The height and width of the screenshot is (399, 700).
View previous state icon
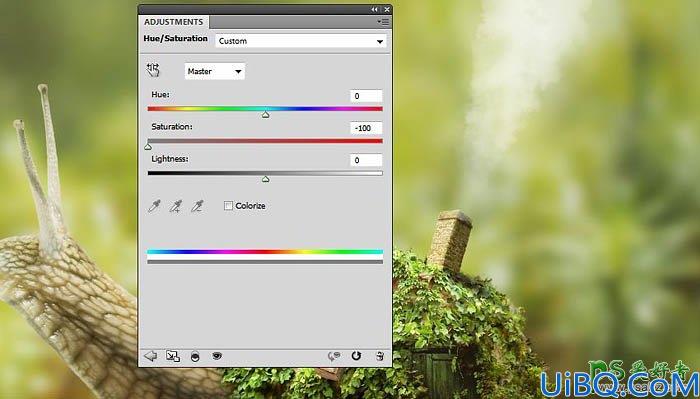(333, 356)
